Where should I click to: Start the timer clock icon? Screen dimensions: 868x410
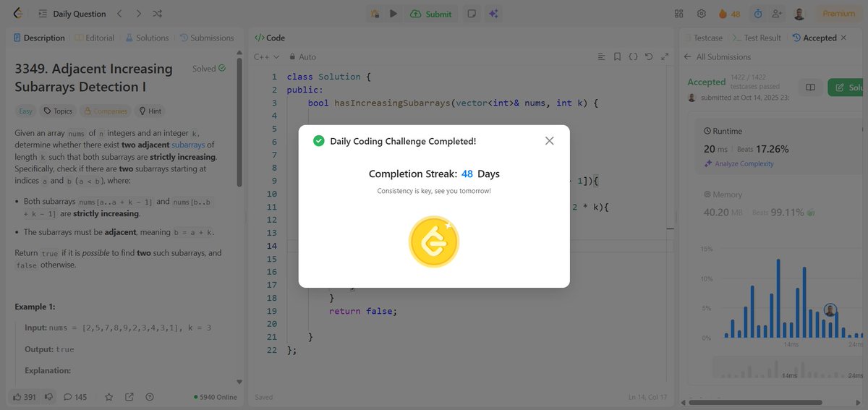(757, 14)
